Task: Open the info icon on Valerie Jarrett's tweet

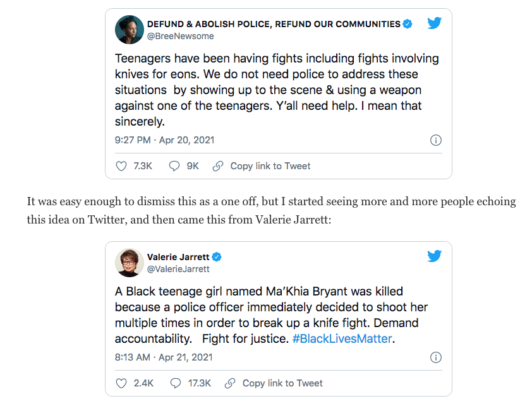Action: [435, 357]
